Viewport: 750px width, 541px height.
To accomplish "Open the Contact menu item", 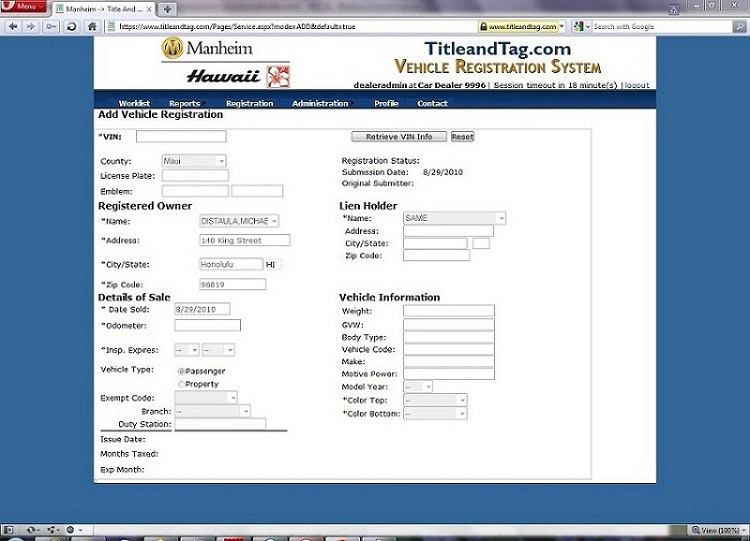I will (x=432, y=103).
